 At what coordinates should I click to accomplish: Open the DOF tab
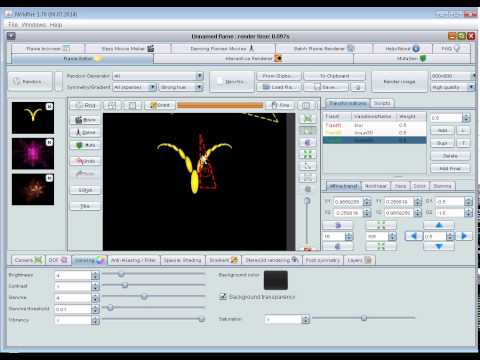[x=58, y=260]
